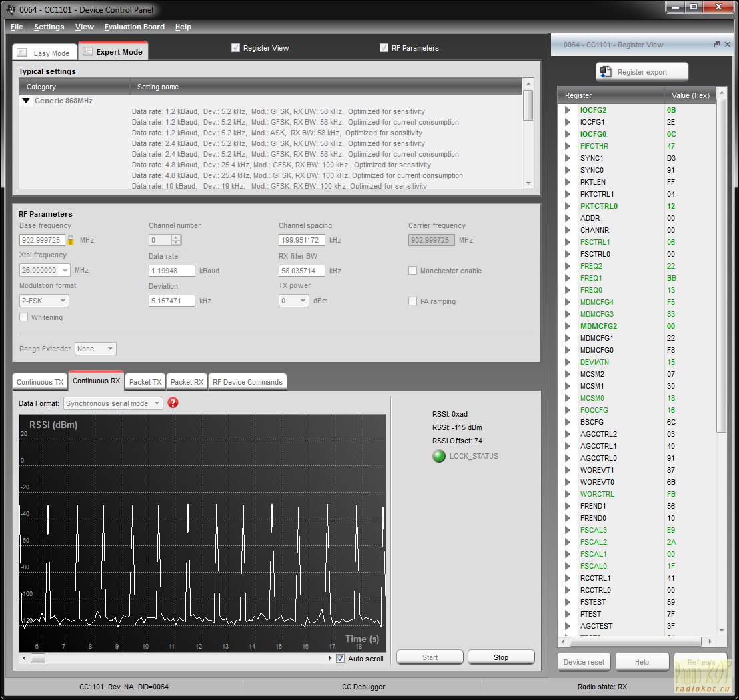The width and height of the screenshot is (739, 700).
Task: Open the View menu
Action: 84,27
